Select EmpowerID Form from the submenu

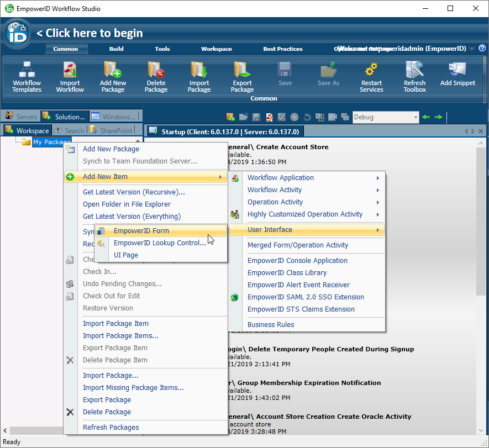coord(141,231)
